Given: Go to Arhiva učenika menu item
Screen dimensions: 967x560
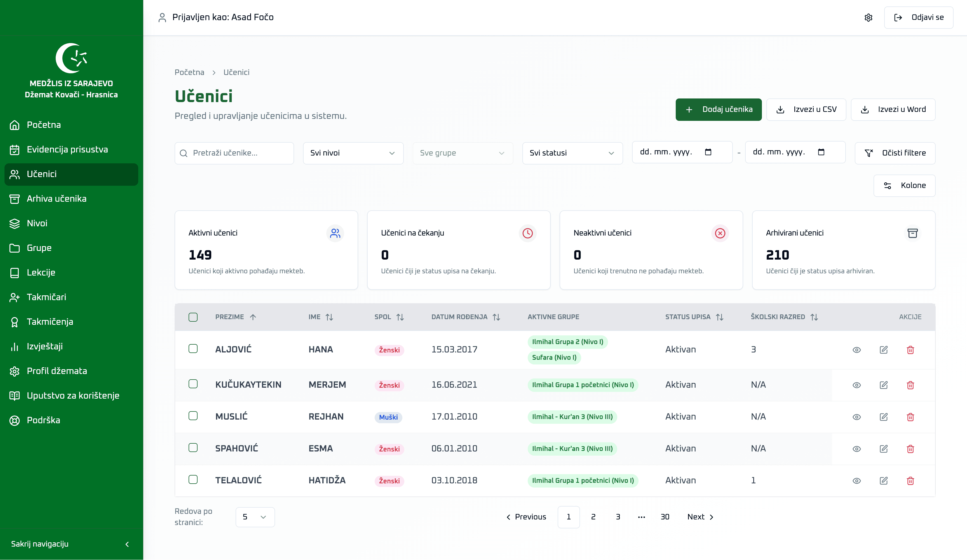Looking at the screenshot, I should (57, 199).
